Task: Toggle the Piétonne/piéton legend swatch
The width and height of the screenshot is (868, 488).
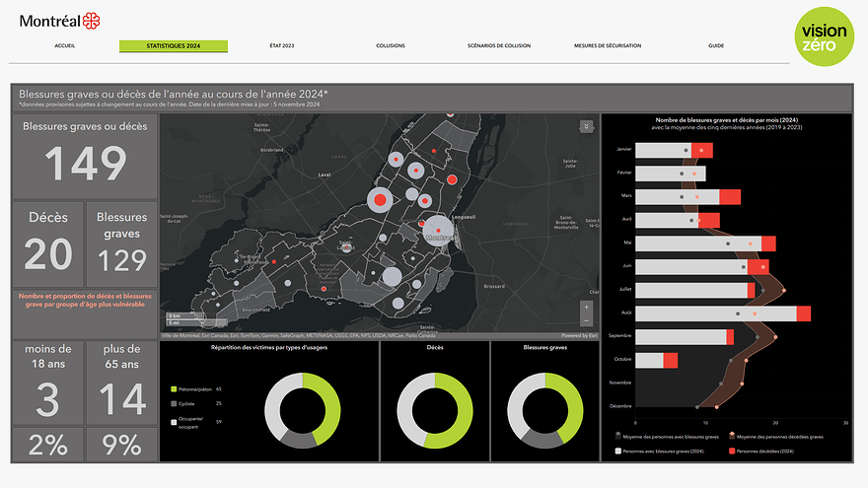Action: click(x=174, y=389)
